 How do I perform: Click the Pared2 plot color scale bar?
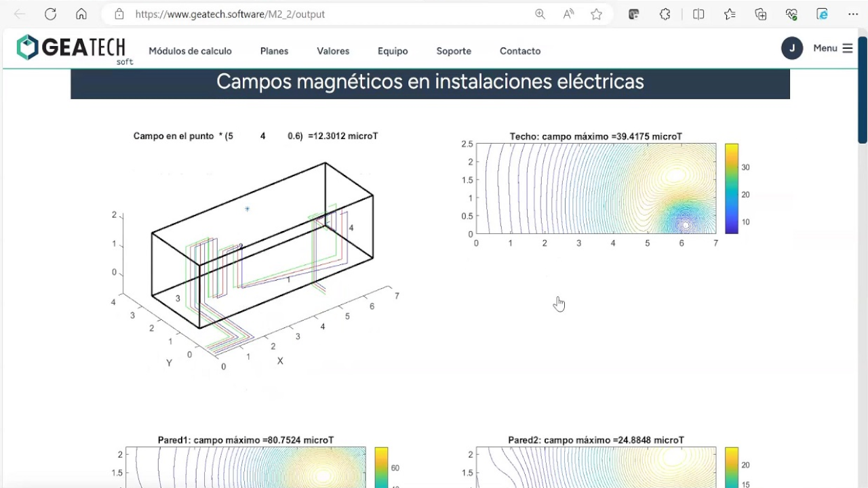point(731,467)
